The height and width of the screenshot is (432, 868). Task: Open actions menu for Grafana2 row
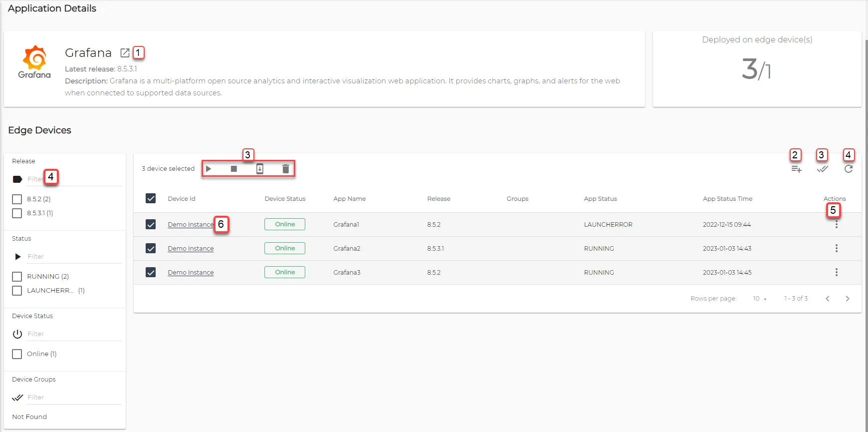[x=837, y=248]
